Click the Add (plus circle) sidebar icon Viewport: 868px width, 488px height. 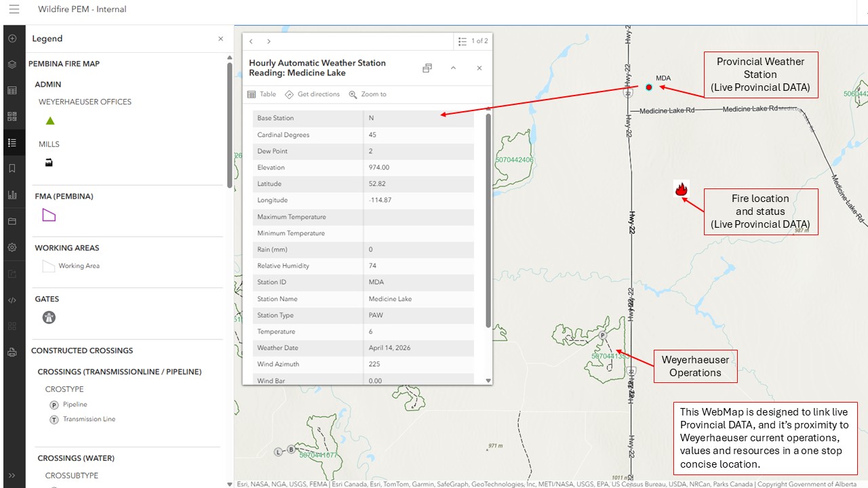[12, 39]
